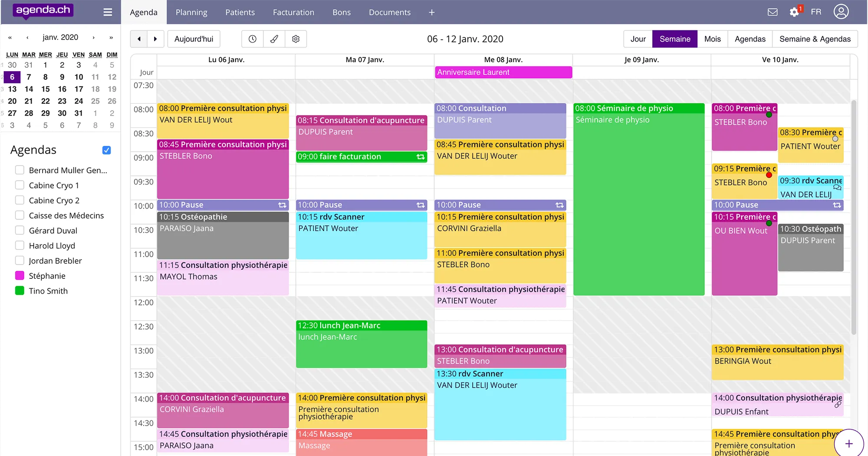Click Tino Smith's green color swatch

pos(20,290)
